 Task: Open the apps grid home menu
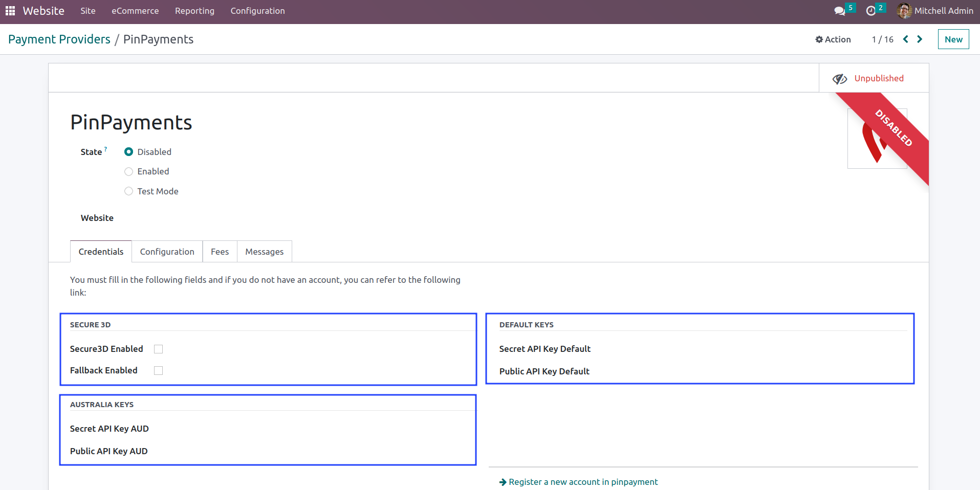coord(10,11)
